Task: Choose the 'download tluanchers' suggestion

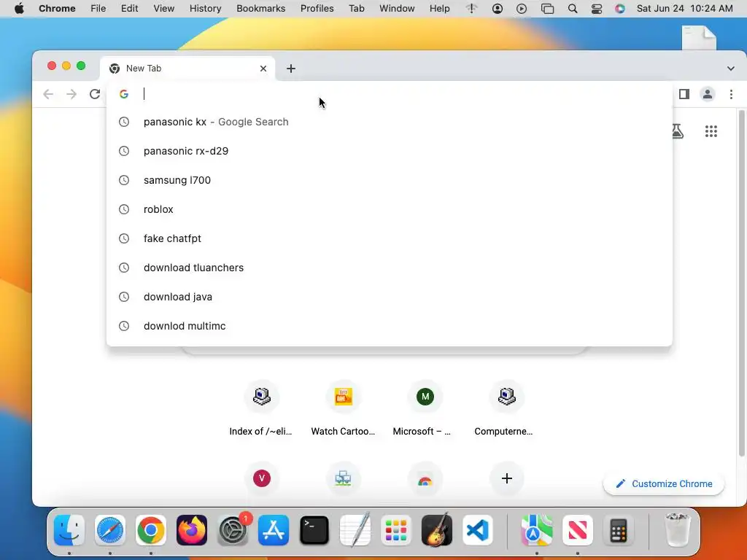Action: pyautogui.click(x=390, y=268)
